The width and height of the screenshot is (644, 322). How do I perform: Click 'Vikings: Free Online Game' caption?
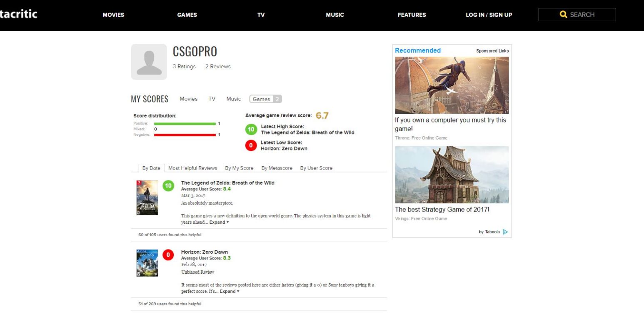421,219
